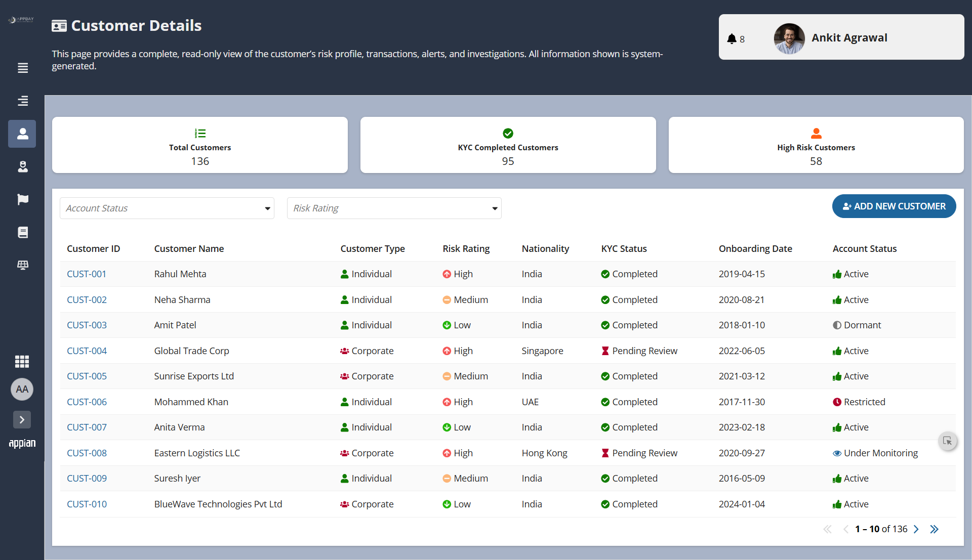Open the CUST-004 customer link

tap(87, 351)
